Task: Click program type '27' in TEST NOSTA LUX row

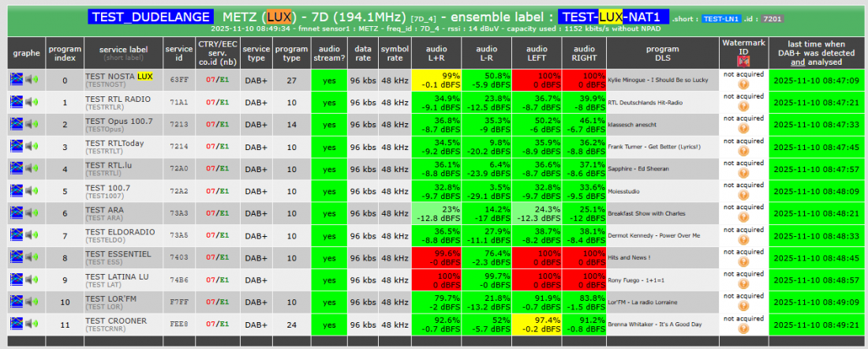Action: [x=292, y=81]
